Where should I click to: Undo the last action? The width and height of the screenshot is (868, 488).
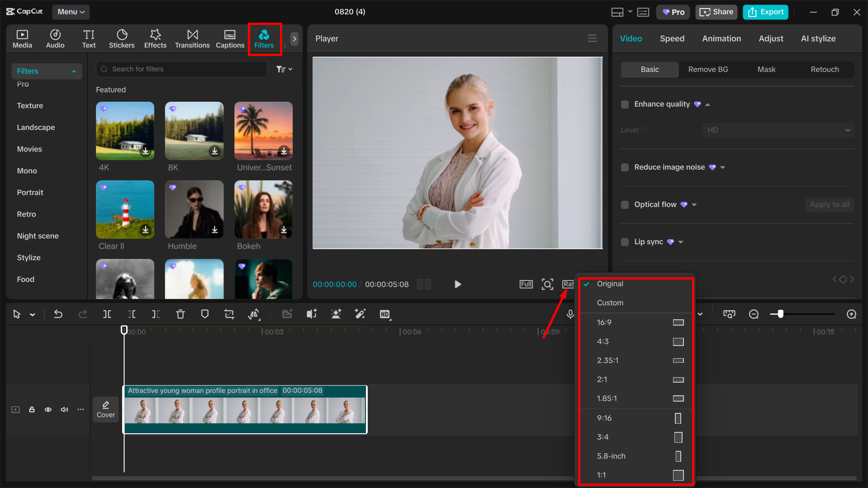tap(58, 314)
